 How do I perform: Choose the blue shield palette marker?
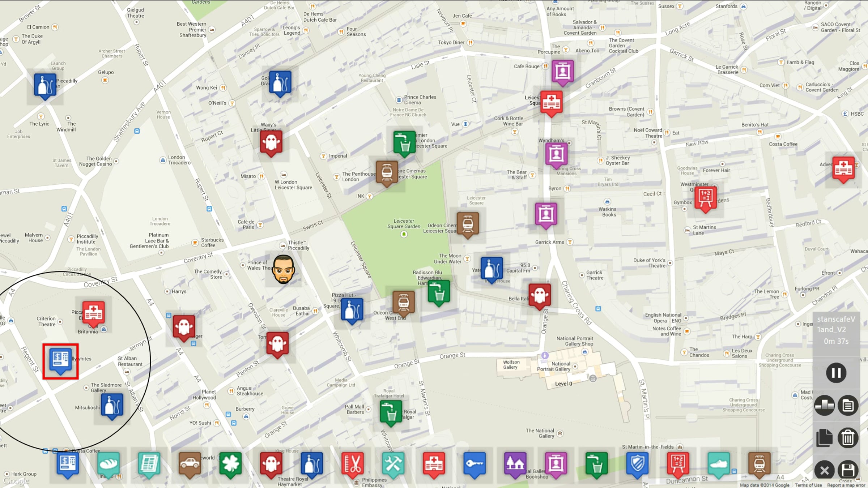point(637,464)
